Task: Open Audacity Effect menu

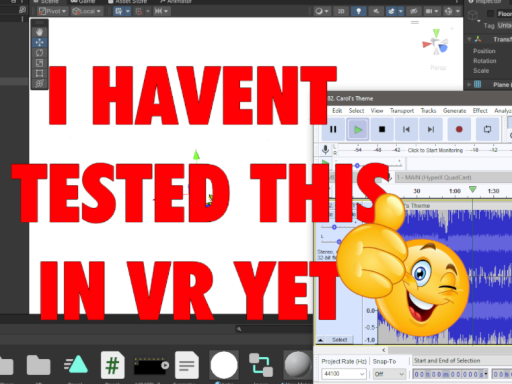Action: point(480,111)
